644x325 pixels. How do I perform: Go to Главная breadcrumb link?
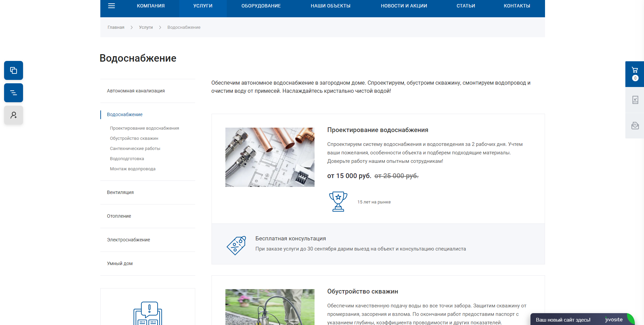116,27
